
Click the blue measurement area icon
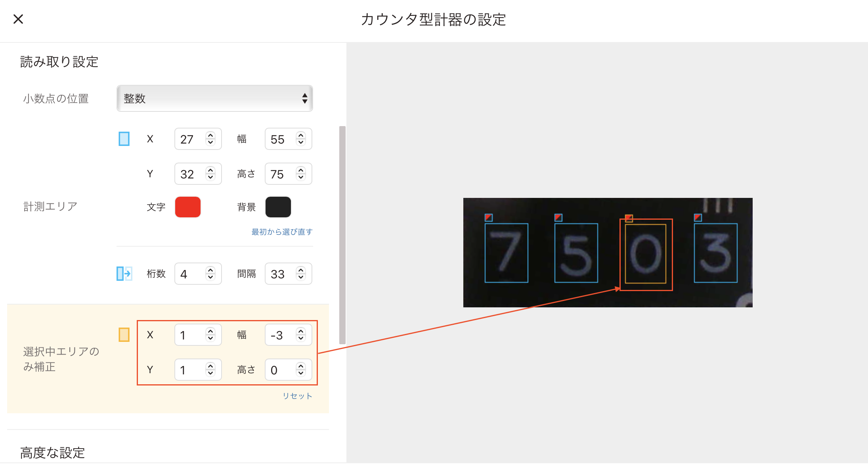pos(124,139)
